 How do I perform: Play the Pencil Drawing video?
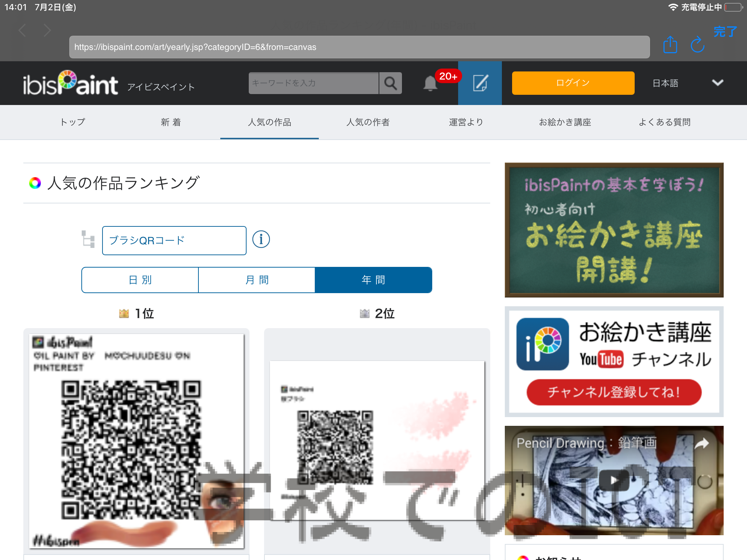tap(614, 480)
